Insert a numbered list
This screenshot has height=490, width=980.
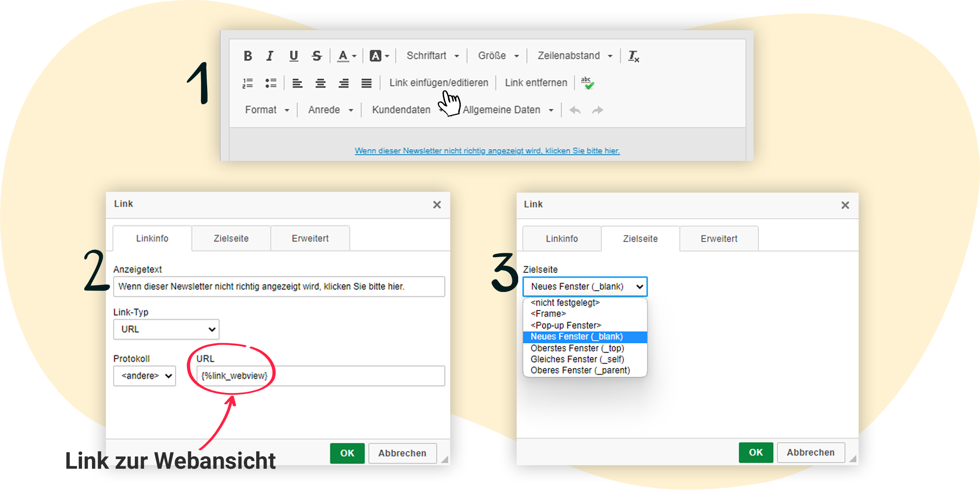point(247,83)
